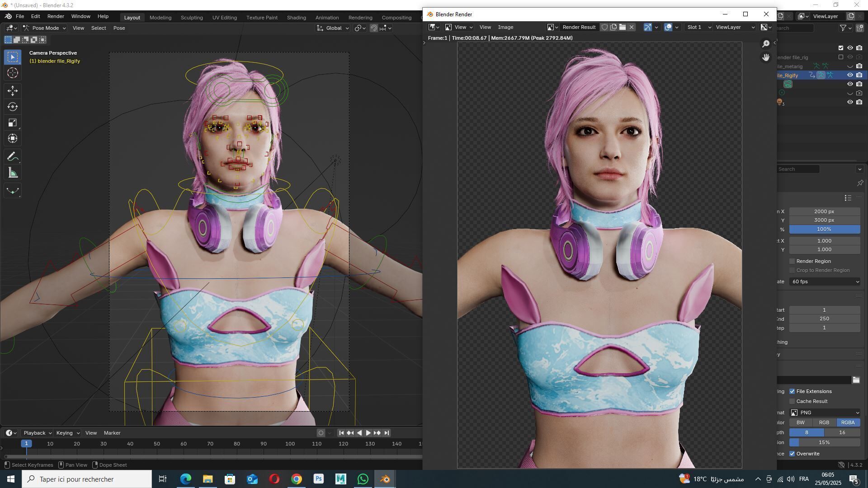The width and height of the screenshot is (868, 488).
Task: Expand the Pose Mode dropdown
Action: pyautogui.click(x=45, y=28)
